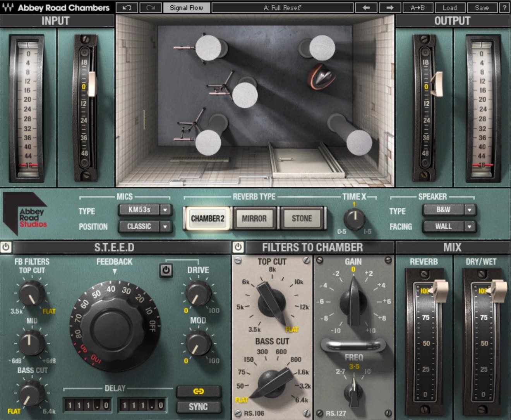Toggle the S.T.E.E.D section power button
This screenshot has height=420, width=511.
click(x=6, y=247)
